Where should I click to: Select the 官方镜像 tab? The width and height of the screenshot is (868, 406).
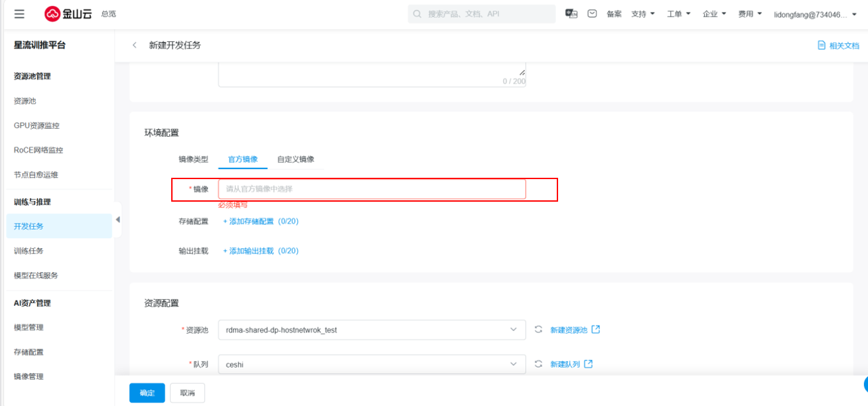point(243,159)
